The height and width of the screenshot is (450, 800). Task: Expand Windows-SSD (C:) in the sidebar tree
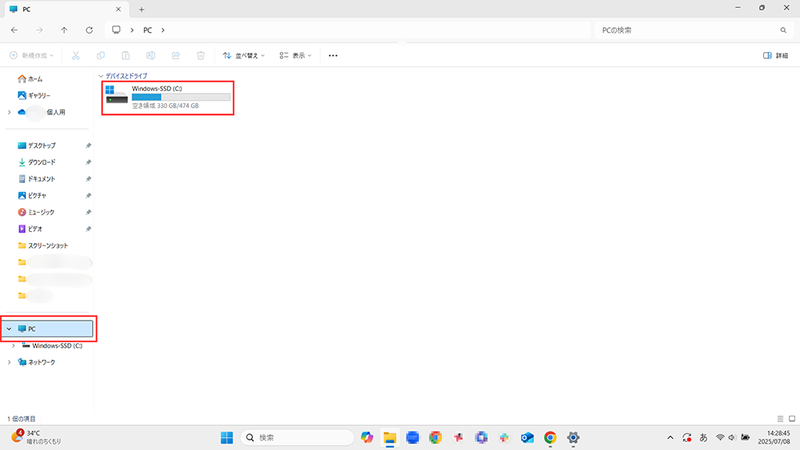tap(13, 345)
